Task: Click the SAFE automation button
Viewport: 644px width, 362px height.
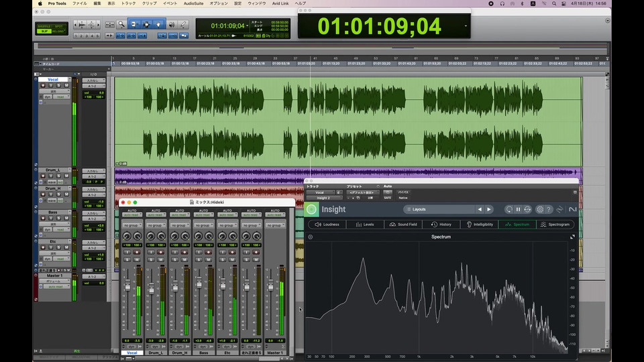Action: pos(387,198)
